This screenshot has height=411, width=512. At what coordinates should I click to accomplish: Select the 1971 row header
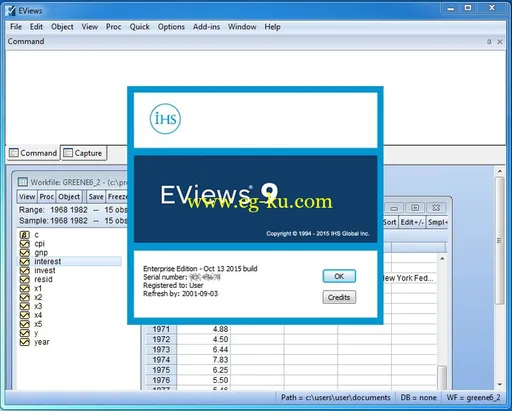click(x=161, y=329)
